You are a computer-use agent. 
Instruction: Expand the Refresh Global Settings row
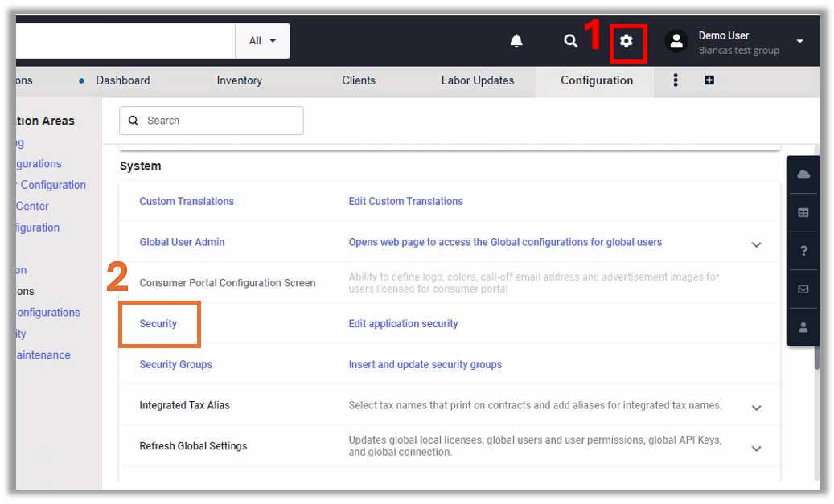756,449
